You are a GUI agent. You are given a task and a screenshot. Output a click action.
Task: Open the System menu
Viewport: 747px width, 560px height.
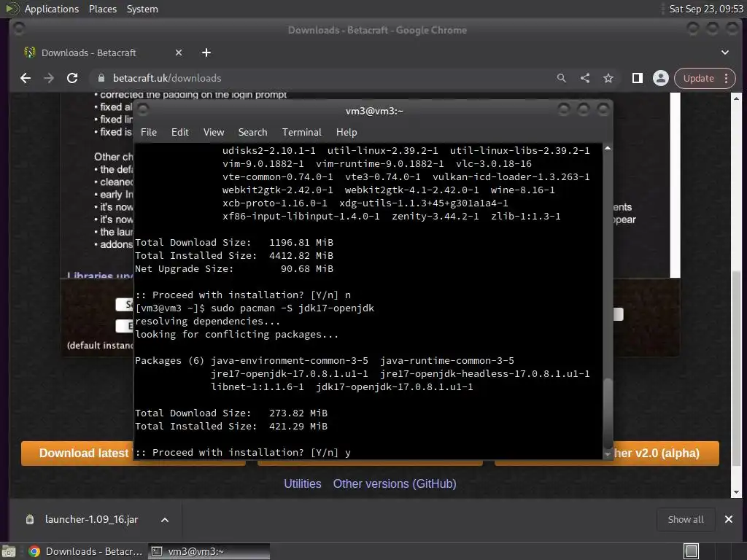(142, 9)
